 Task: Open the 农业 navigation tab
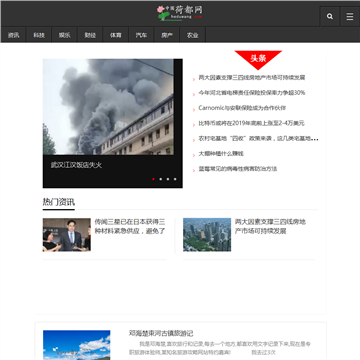pyautogui.click(x=192, y=35)
